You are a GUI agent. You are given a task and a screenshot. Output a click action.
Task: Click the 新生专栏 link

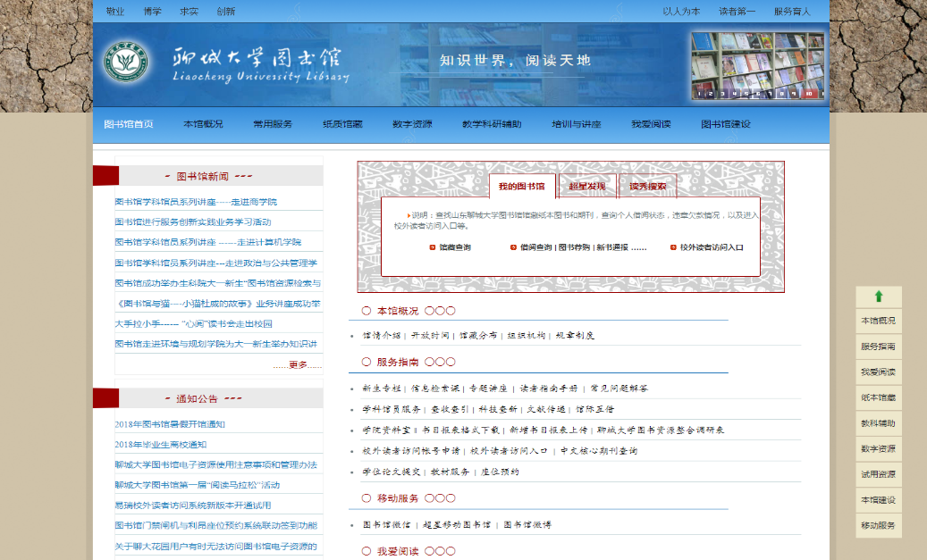(382, 389)
